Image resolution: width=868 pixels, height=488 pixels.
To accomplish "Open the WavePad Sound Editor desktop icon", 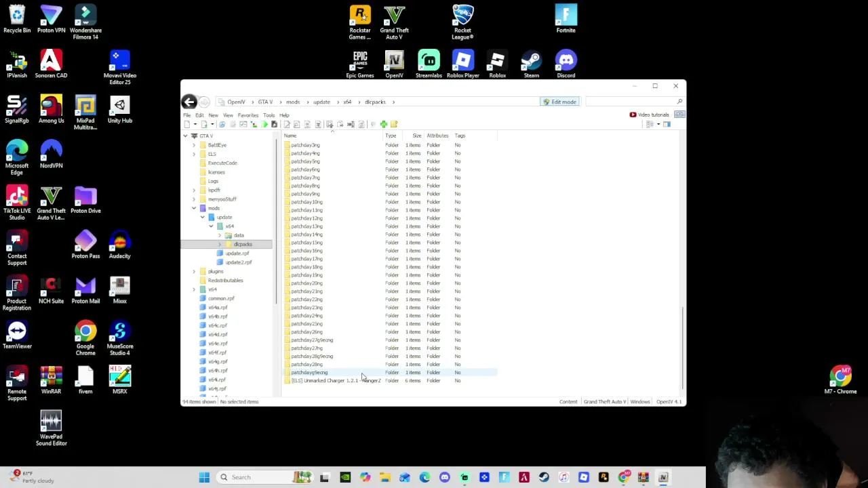I will pyautogui.click(x=51, y=429).
